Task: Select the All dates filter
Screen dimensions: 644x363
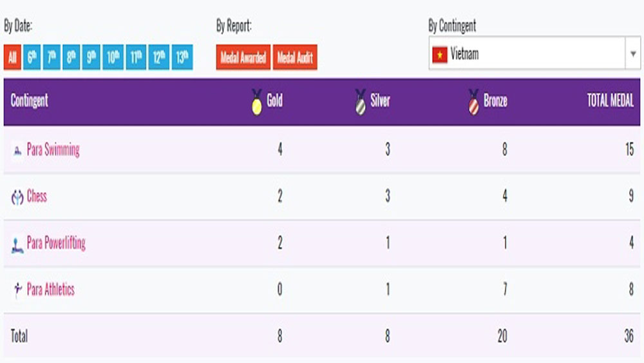Action: 12,57
